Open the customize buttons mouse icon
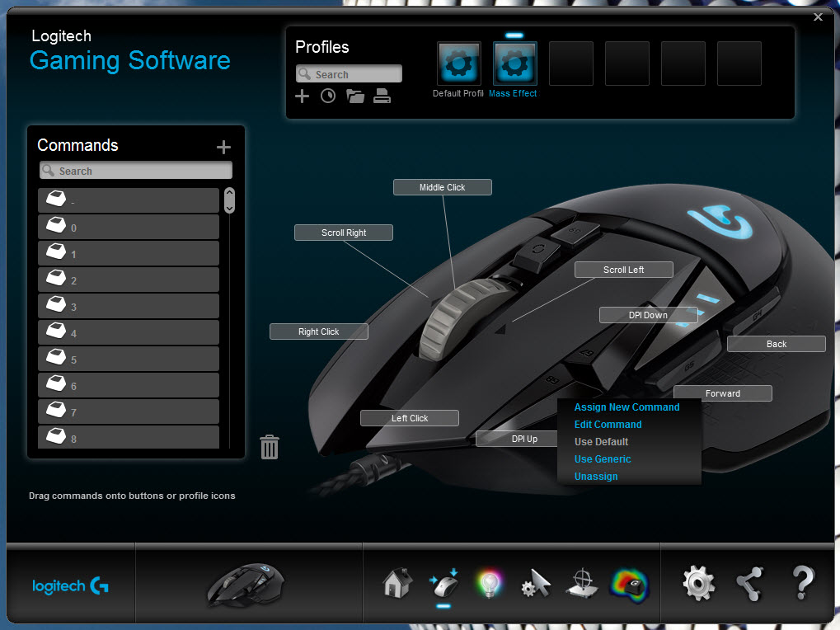 click(444, 583)
